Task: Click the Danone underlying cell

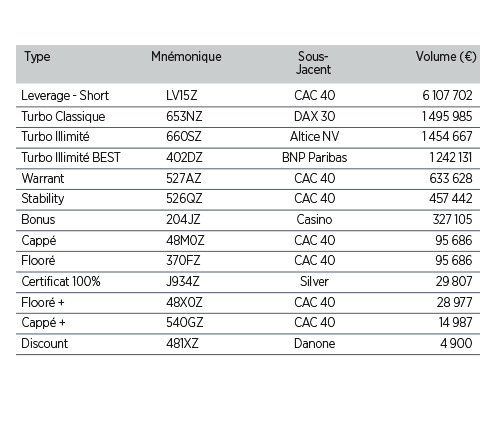Action: [x=314, y=344]
